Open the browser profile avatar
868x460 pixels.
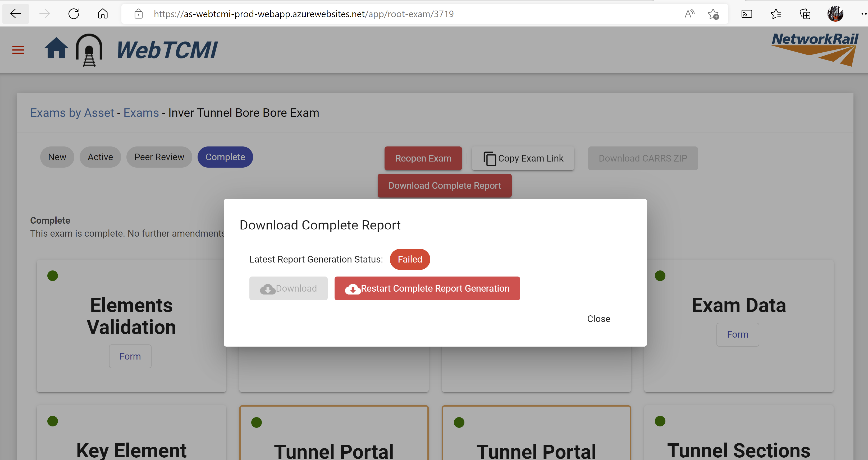click(835, 14)
